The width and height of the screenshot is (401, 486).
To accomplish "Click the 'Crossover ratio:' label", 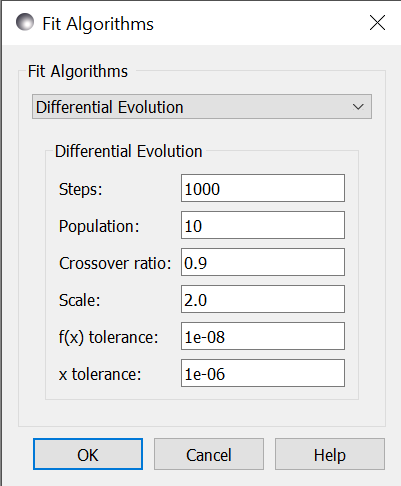I will 115,263.
